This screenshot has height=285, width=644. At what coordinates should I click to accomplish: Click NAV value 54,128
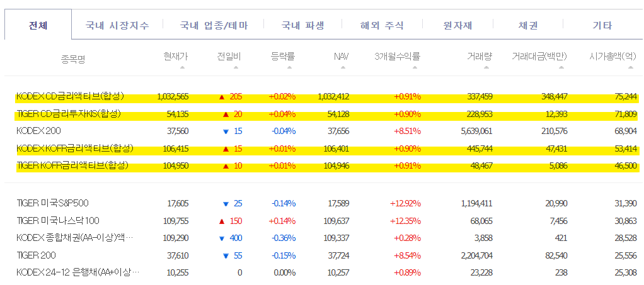coord(338,114)
